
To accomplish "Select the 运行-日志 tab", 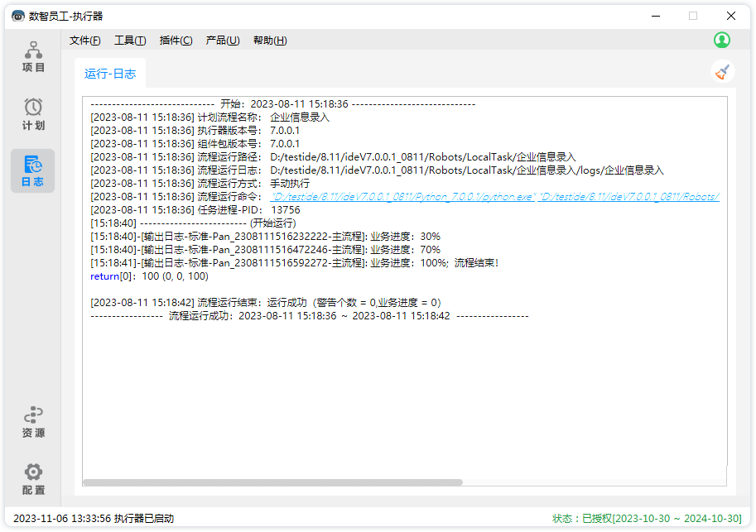I will coord(110,74).
